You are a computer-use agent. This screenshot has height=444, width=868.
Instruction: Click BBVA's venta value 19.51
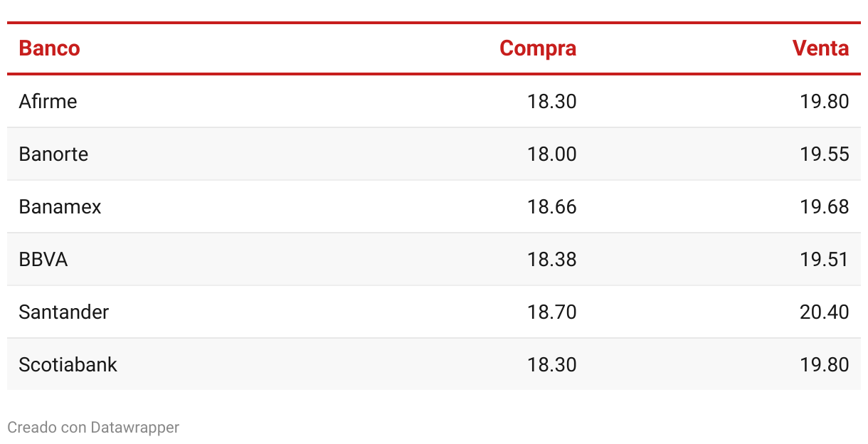825,259
